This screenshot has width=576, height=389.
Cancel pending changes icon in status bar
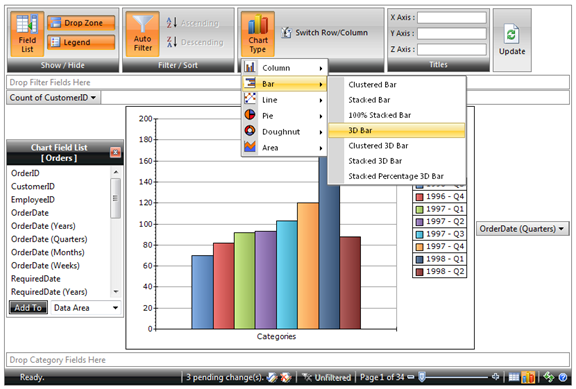tap(285, 377)
